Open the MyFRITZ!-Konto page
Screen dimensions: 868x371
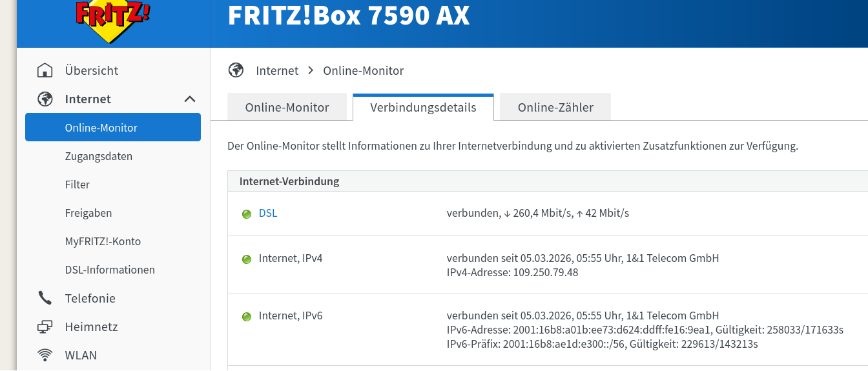point(103,241)
